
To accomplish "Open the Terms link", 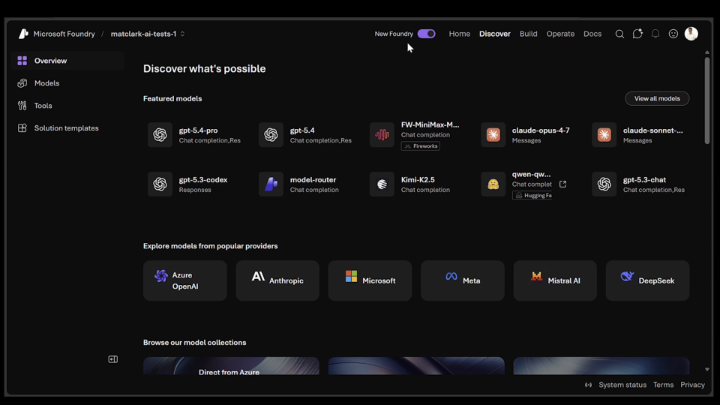I will 664,385.
